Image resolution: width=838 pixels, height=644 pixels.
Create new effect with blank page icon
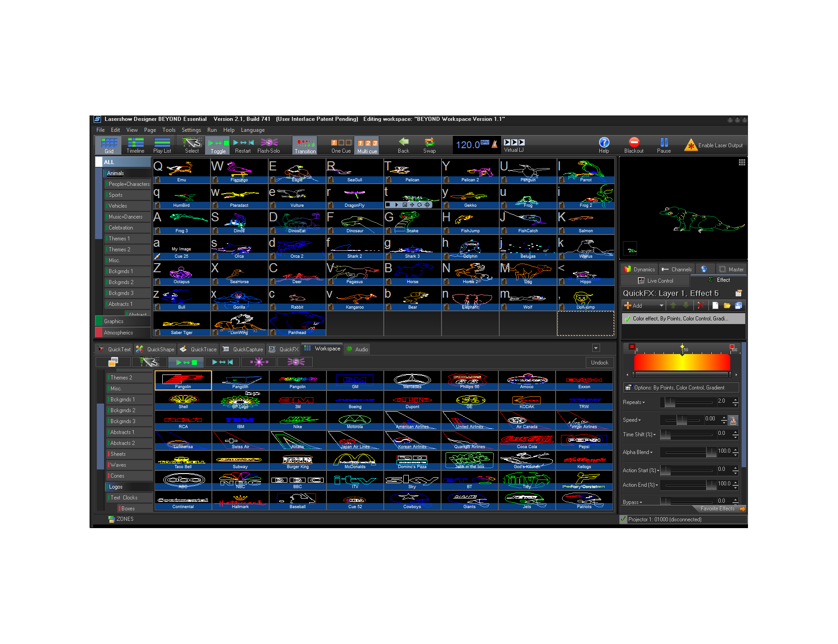tap(715, 305)
